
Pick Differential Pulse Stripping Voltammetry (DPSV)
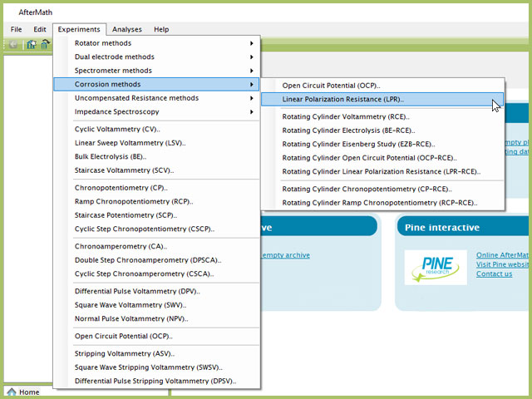tap(156, 382)
